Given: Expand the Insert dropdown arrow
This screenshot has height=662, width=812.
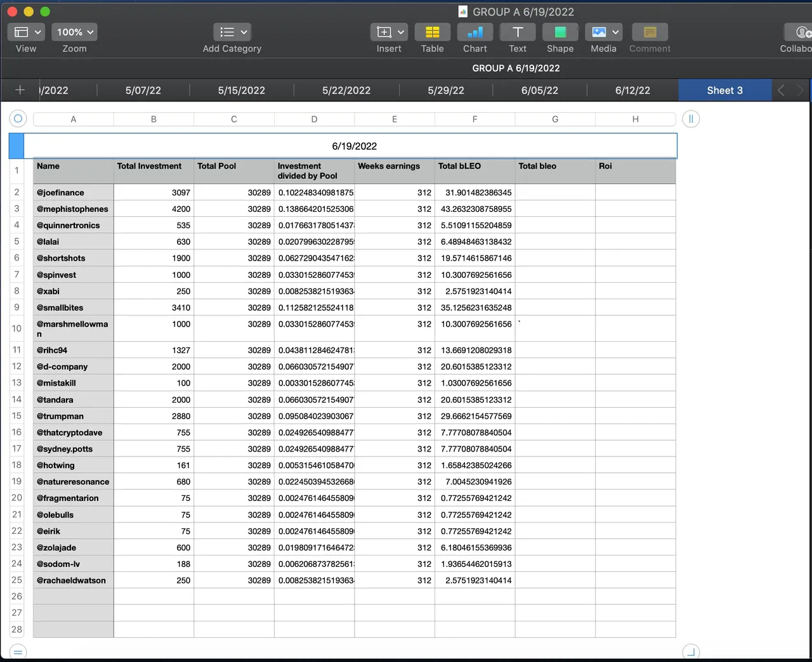Looking at the screenshot, I should point(401,32).
